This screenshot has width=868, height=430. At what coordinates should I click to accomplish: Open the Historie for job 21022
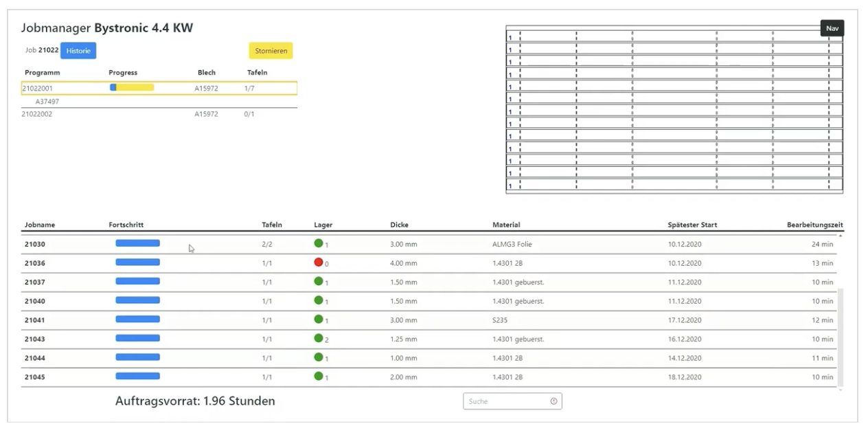(x=78, y=51)
